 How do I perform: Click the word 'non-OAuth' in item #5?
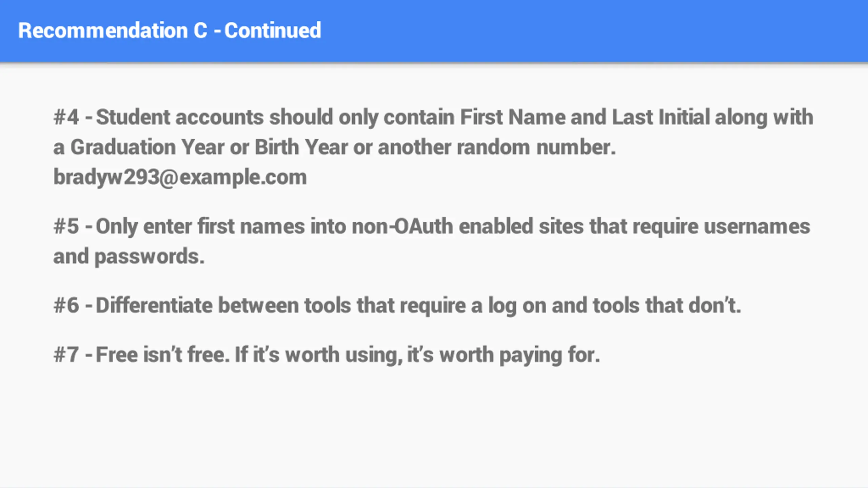tap(402, 226)
